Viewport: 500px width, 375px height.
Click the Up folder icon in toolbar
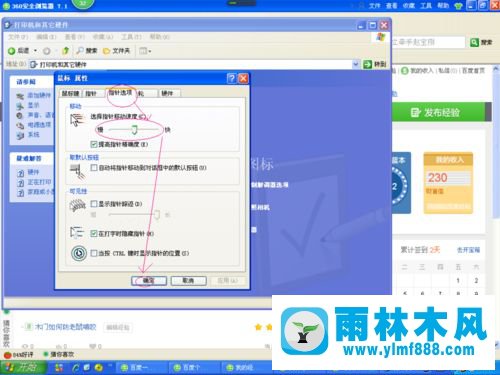[x=65, y=51]
